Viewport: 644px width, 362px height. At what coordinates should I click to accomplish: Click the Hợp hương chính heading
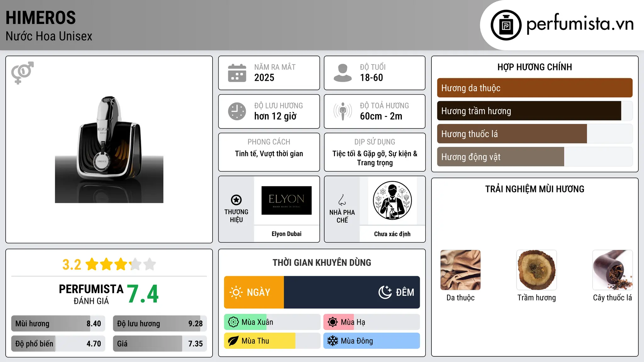click(535, 67)
